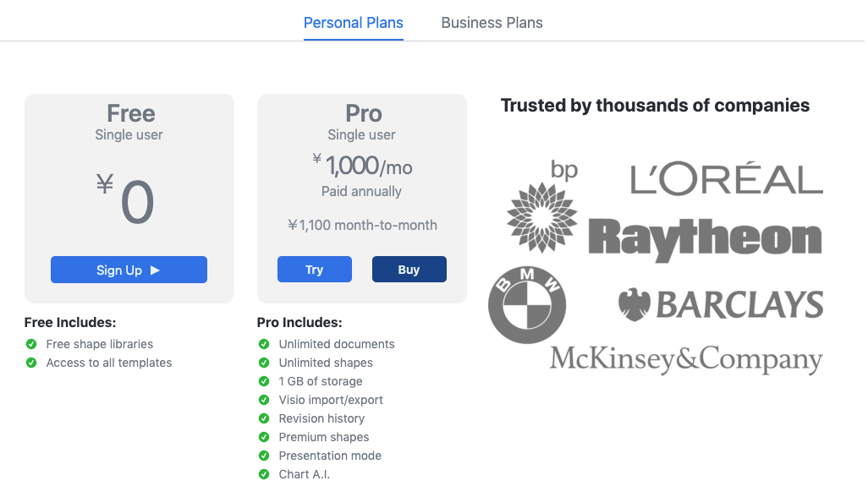
Task: Select the Personal Plans tab
Action: 353,23
